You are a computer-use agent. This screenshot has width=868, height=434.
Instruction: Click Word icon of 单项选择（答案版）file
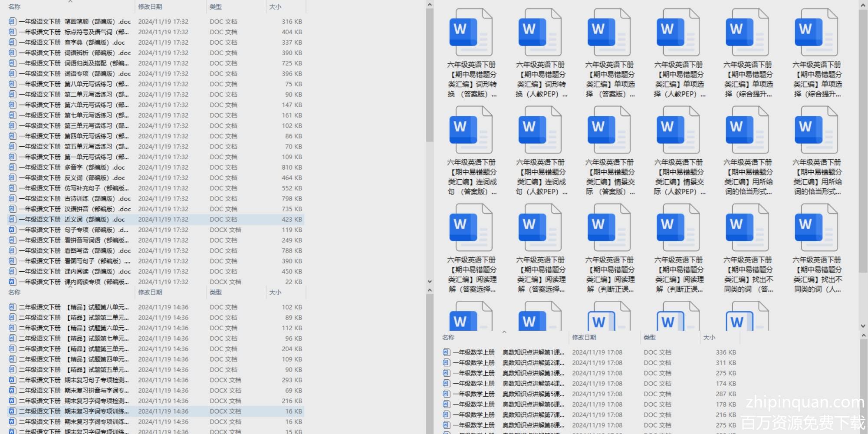coord(609,33)
